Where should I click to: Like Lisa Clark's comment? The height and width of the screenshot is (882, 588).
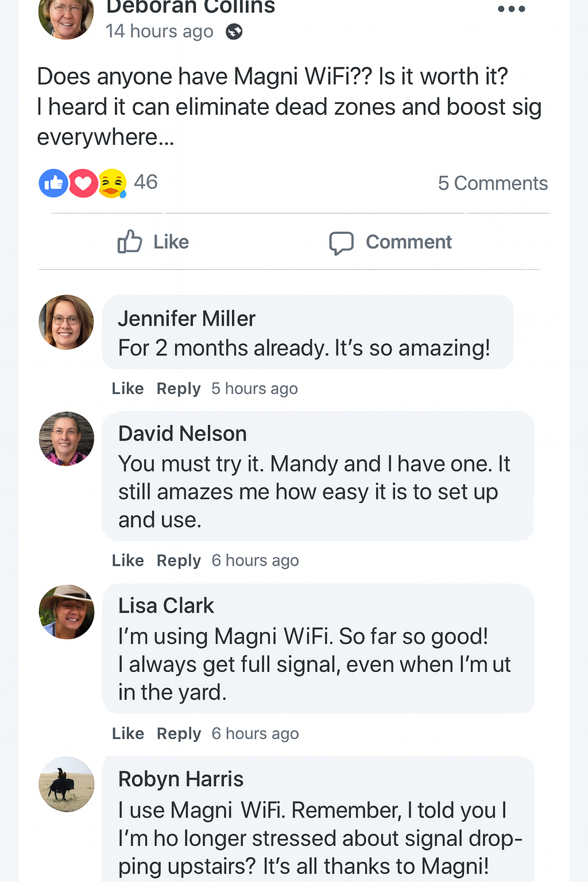[x=127, y=734]
